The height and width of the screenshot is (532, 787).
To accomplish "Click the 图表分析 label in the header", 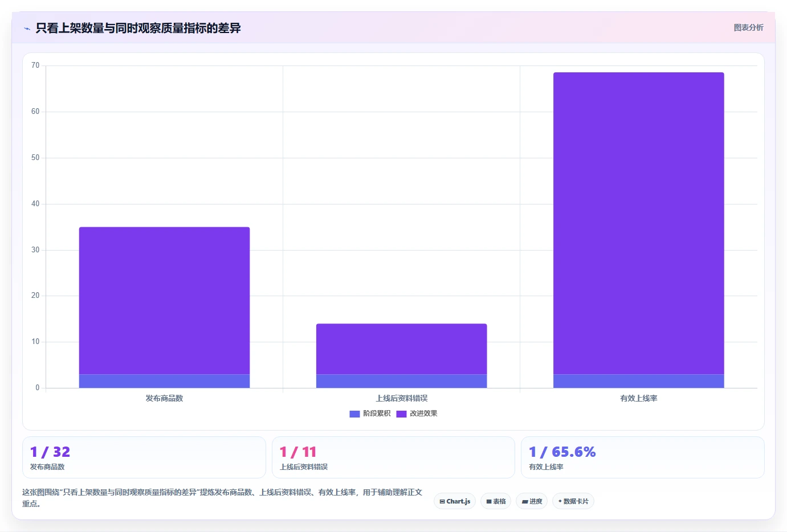I will coord(748,27).
